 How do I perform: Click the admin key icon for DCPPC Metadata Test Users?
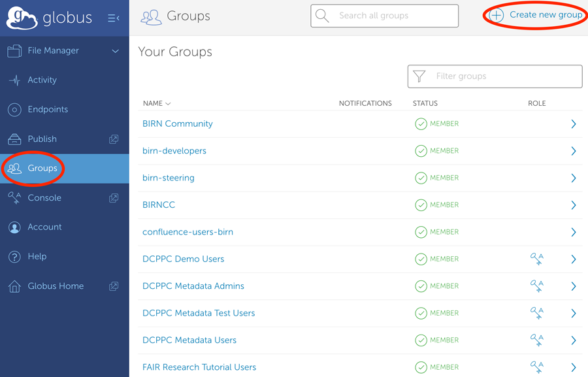(537, 313)
